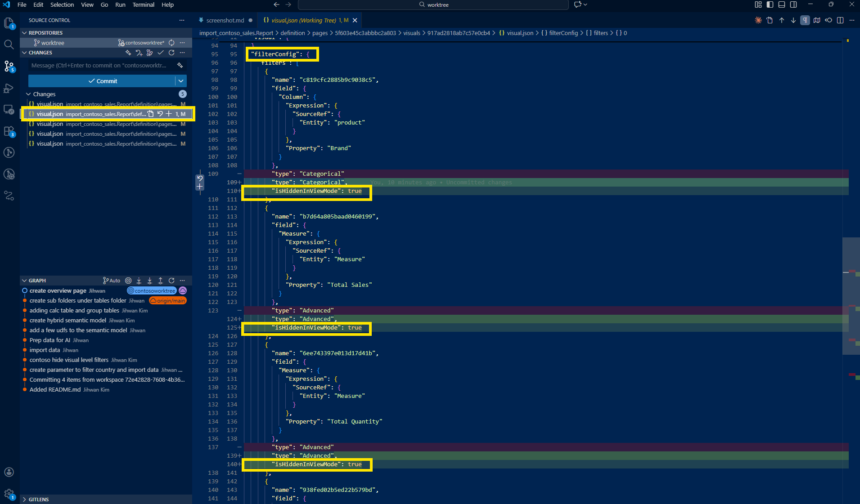Screen dimensions: 860x504
Task: Go to next change arrow down
Action: click(793, 20)
